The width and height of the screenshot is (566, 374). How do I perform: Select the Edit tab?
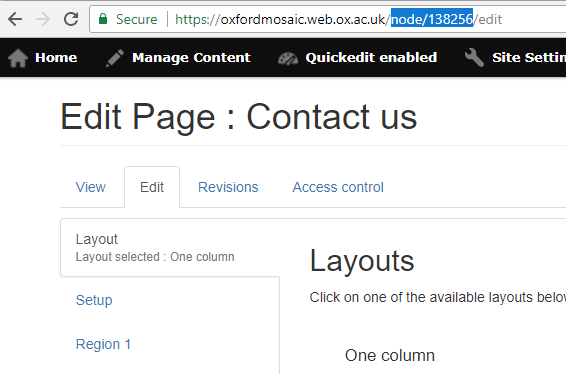[152, 187]
